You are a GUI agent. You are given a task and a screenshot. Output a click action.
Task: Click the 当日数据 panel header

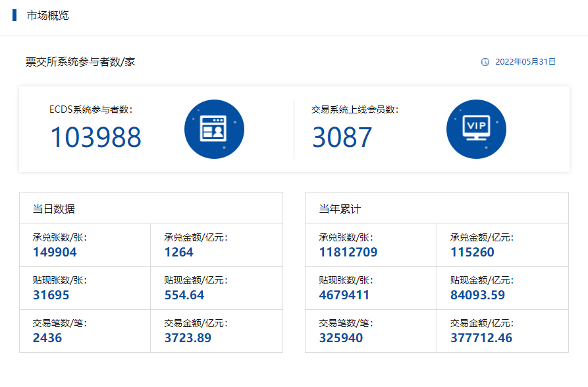click(x=54, y=209)
